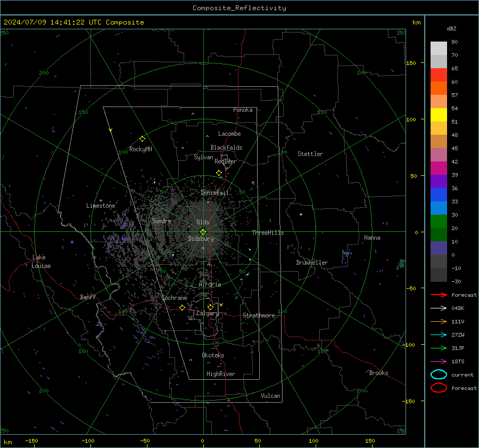Image resolution: width=479 pixels, height=448 pixels.
Task: Select the bright yellow 51-54 dBZ swatch
Action: click(439, 115)
